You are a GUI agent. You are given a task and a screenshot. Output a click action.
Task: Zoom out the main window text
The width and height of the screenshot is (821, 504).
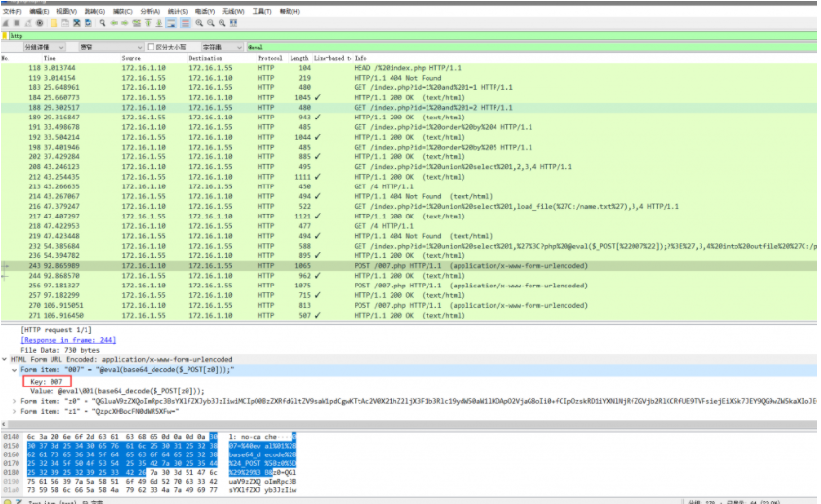click(x=211, y=23)
